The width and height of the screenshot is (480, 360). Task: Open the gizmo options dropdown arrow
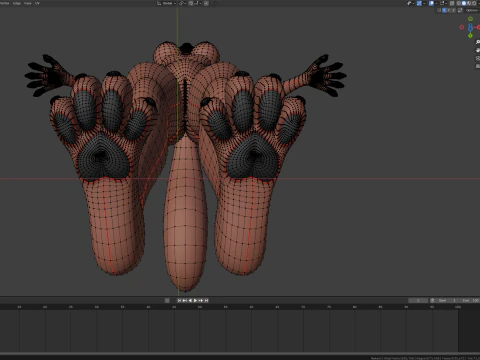[424, 3]
